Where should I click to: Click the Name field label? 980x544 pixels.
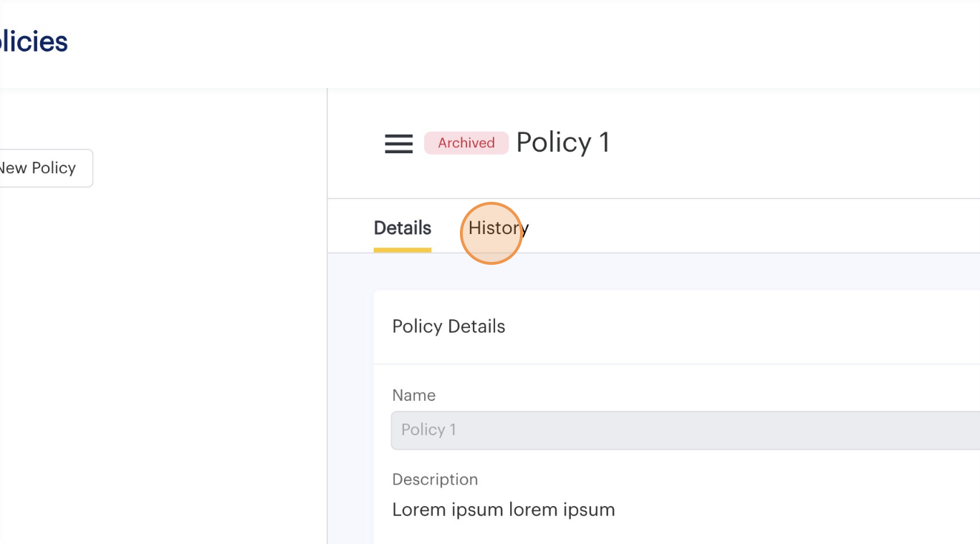(413, 395)
